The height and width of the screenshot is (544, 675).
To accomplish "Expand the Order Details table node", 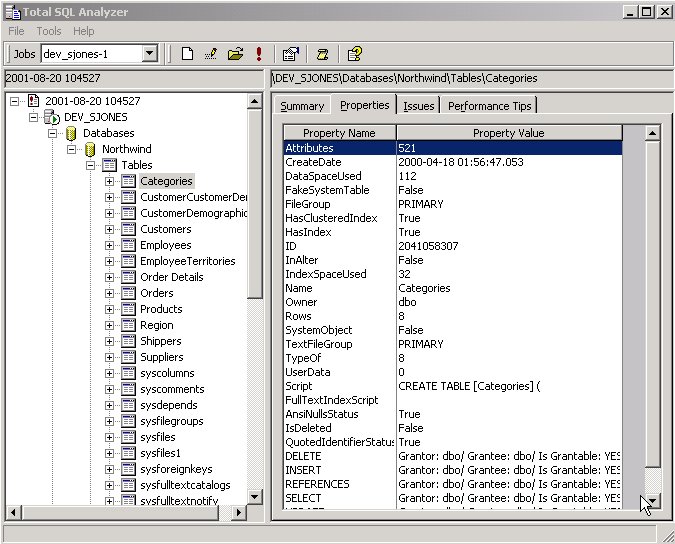I will click(110, 277).
